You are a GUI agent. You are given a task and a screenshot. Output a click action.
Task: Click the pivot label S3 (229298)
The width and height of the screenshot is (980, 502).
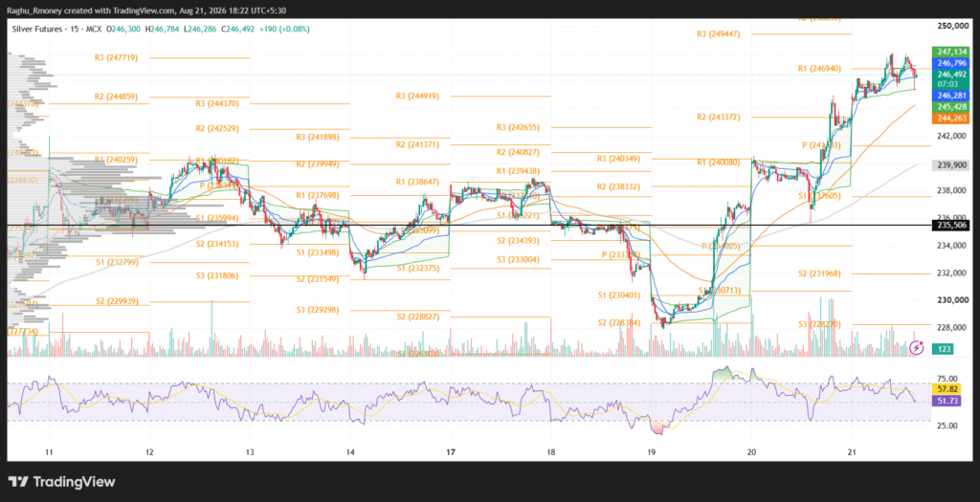tap(318, 310)
